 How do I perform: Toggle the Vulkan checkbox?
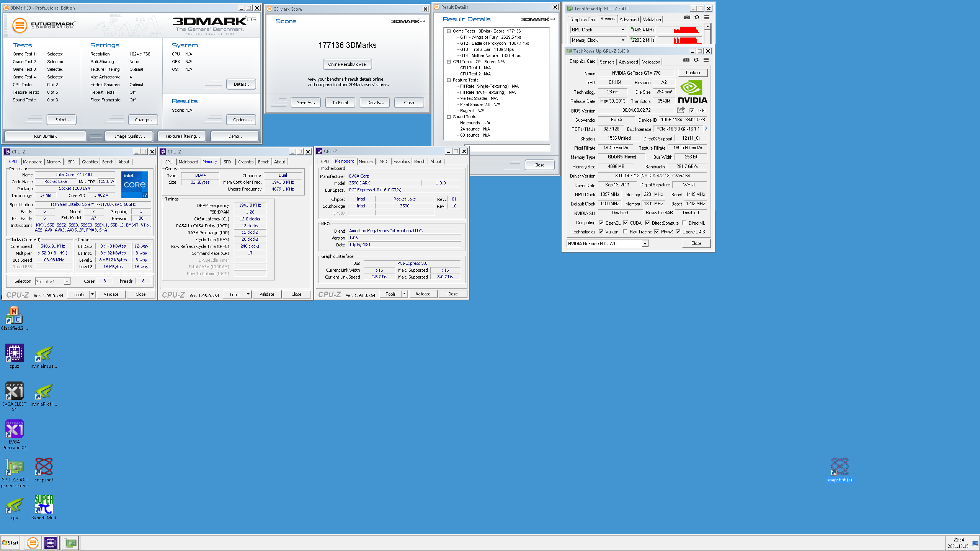[601, 231]
